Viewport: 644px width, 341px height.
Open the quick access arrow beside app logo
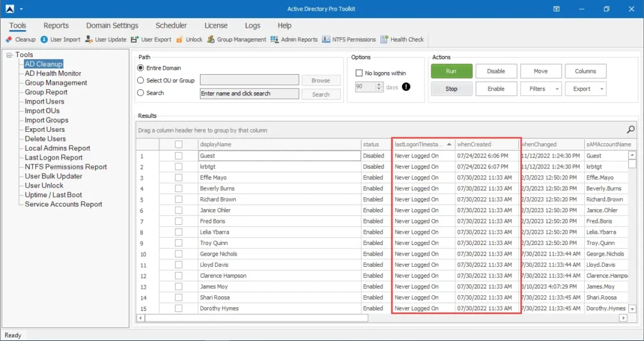click(21, 9)
